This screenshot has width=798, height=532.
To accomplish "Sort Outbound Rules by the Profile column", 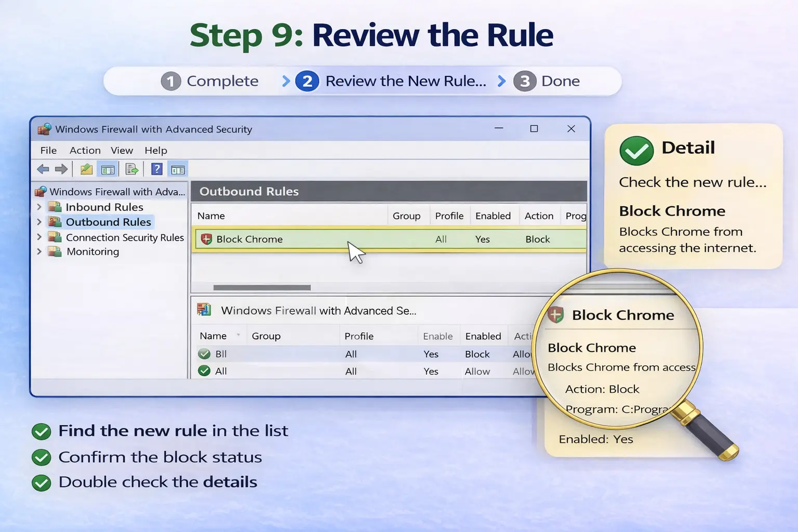I will coord(449,216).
